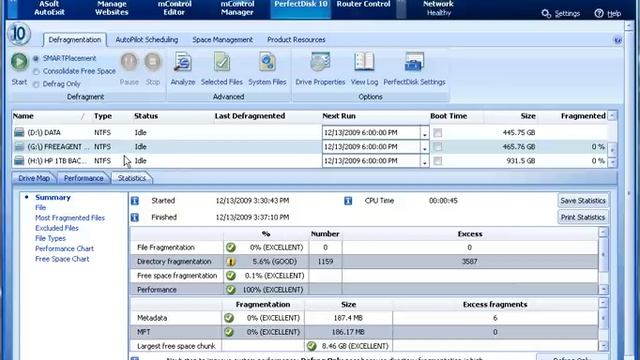
Task: Toggle Boot Time checkbox for G: FREEAGENT
Action: pyautogui.click(x=438, y=147)
